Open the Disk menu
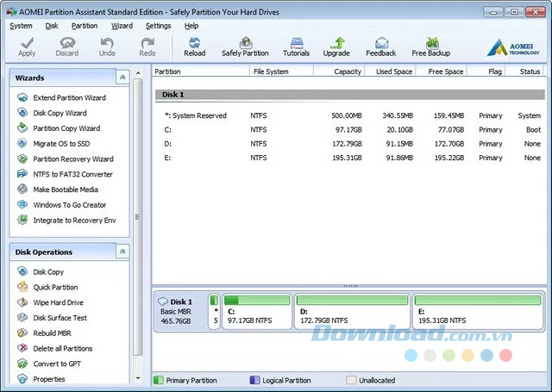The image size is (552, 392). click(52, 26)
